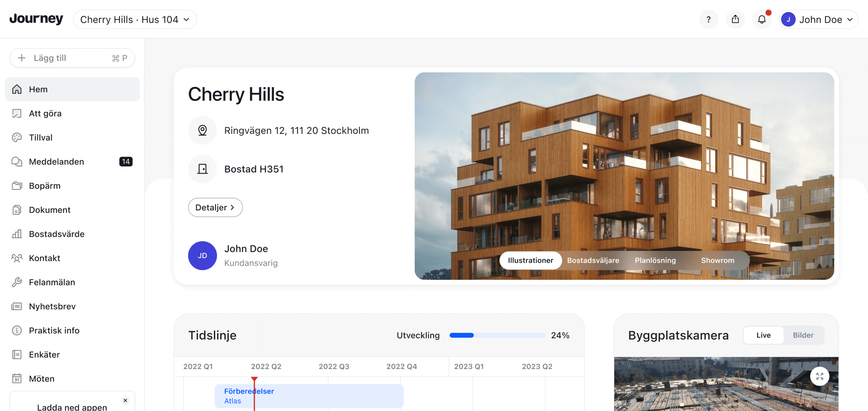Select the Showrom view
Viewport: 868px width, 411px height.
[x=718, y=260]
